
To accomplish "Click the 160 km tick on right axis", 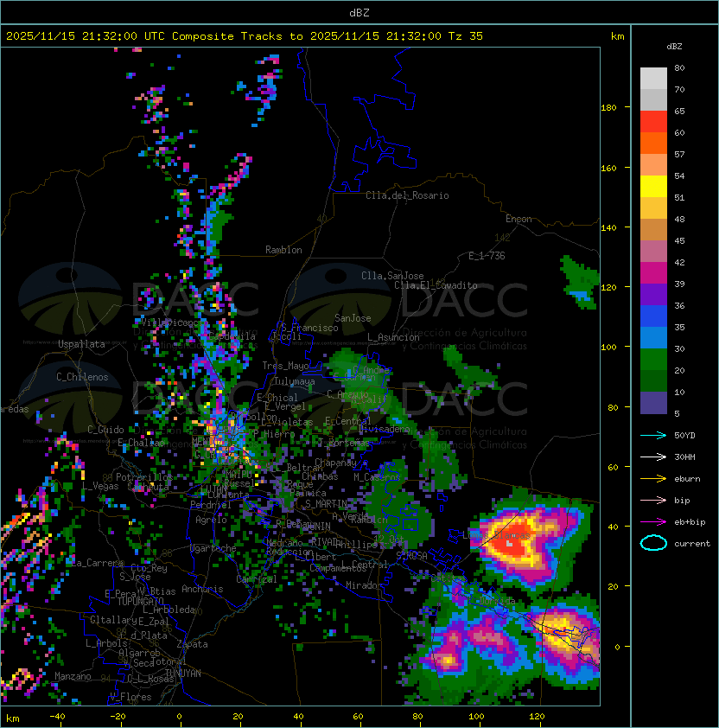I will [x=608, y=168].
